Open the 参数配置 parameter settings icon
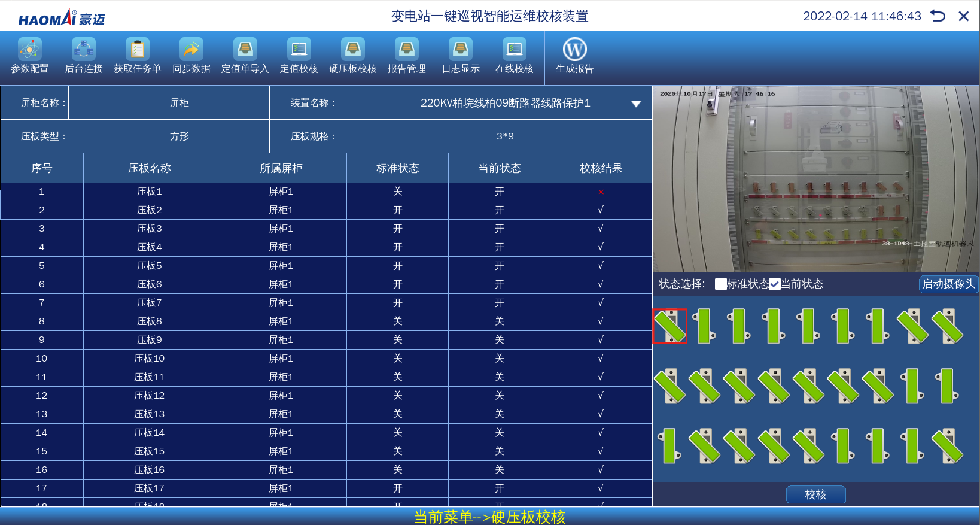The image size is (980, 525). pos(29,50)
